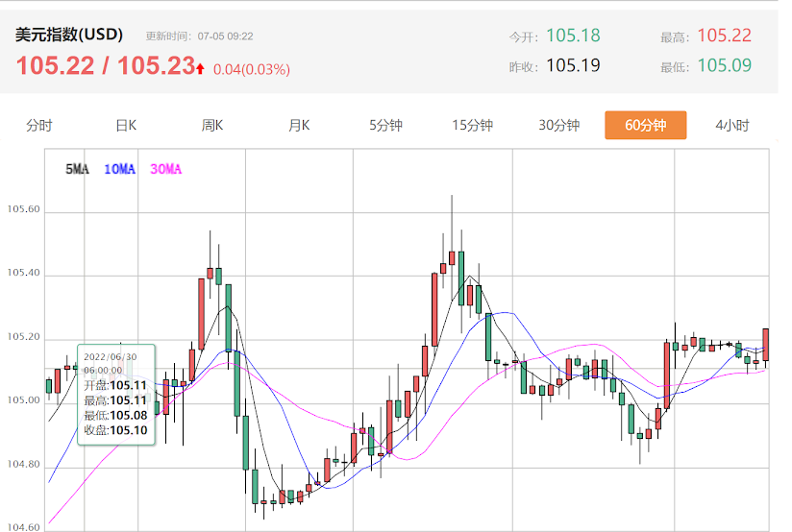Switch to 5分钟 interval tab
Image resolution: width=792 pixels, height=532 pixels.
coord(385,125)
